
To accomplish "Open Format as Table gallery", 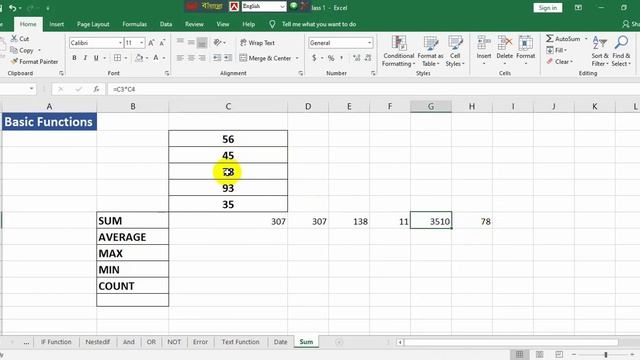I will tap(431, 51).
